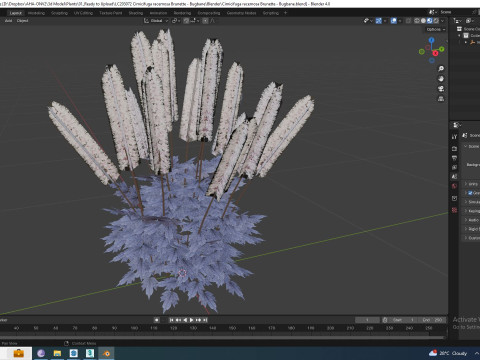
Task: Switch to the Shading workspace tab
Action: [136, 13]
